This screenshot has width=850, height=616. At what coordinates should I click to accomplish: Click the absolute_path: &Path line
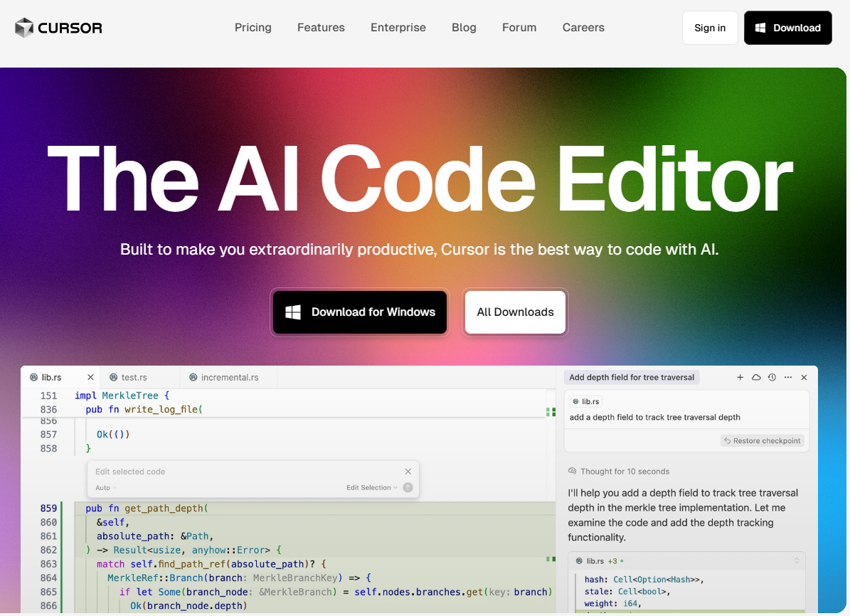155,536
